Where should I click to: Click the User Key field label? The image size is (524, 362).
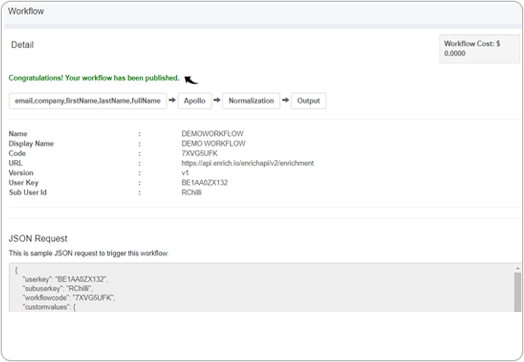pos(23,183)
